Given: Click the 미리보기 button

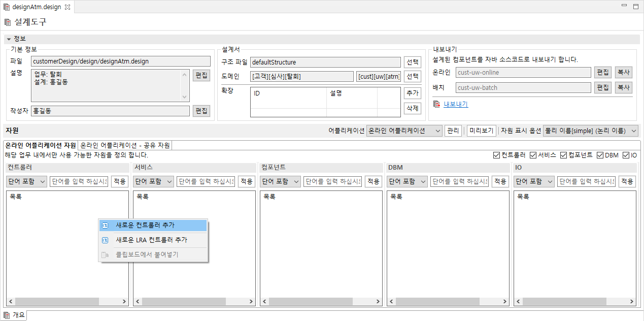Looking at the screenshot, I should click(481, 131).
